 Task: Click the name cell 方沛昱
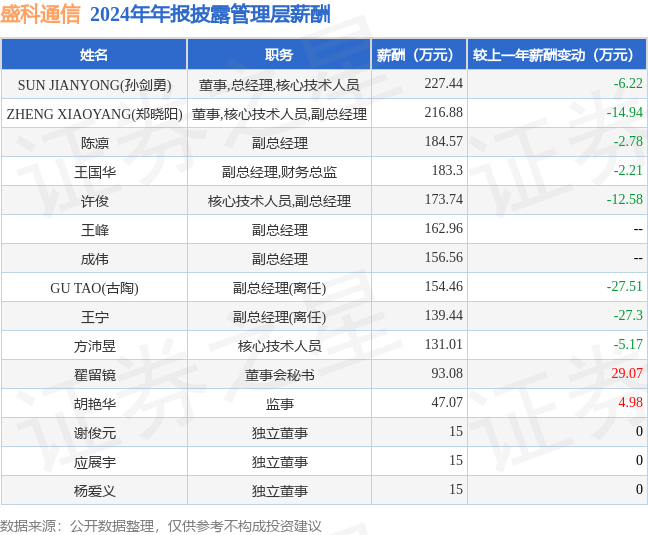(x=95, y=346)
